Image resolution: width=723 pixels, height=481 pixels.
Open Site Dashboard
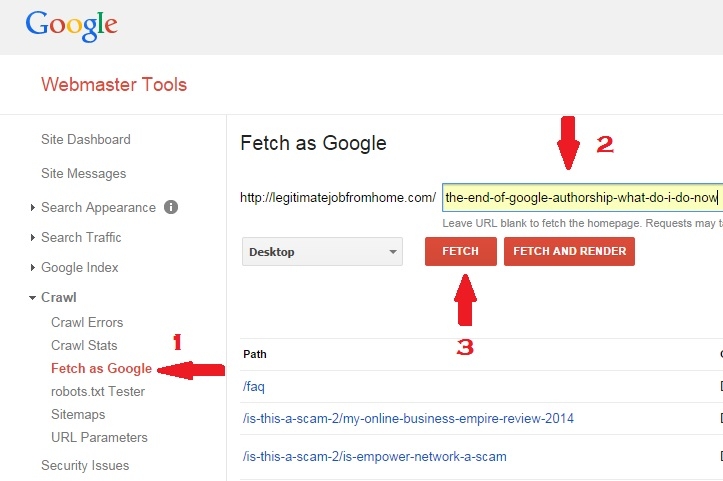86,139
